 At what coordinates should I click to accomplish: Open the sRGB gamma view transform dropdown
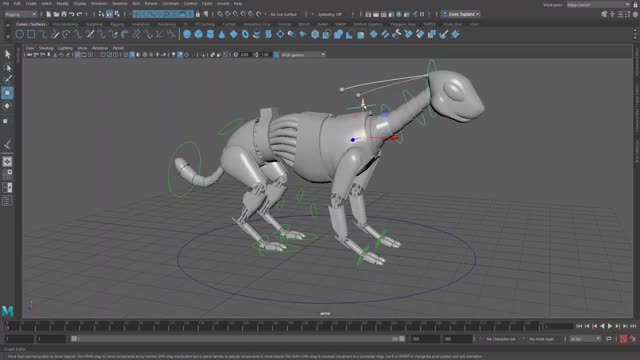point(303,55)
